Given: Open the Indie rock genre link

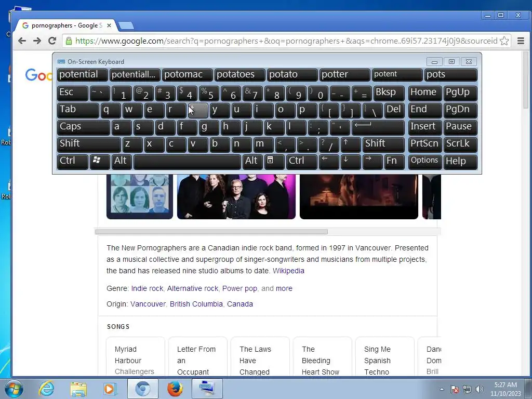Looking at the screenshot, I should pyautogui.click(x=147, y=288).
